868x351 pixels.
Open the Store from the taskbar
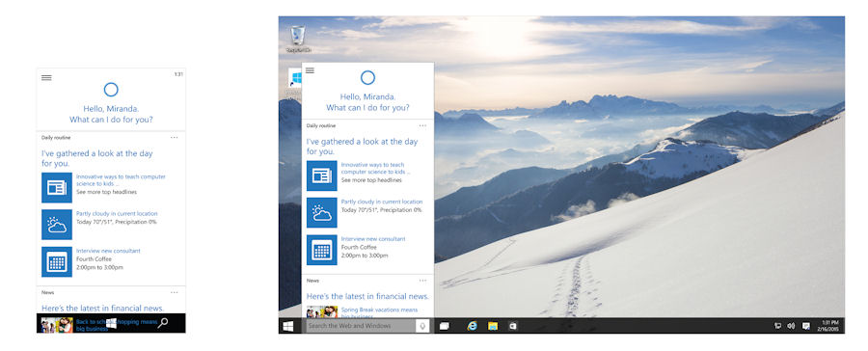[513, 326]
